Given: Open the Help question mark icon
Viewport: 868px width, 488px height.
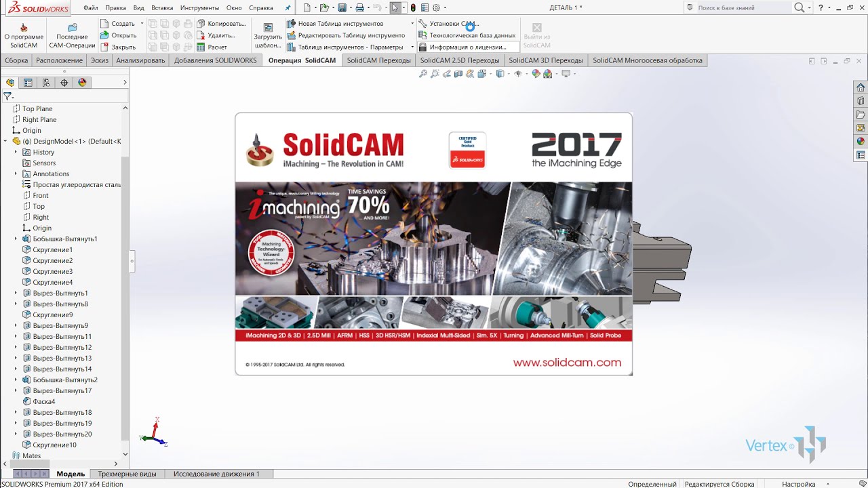Looking at the screenshot, I should pos(821,7).
